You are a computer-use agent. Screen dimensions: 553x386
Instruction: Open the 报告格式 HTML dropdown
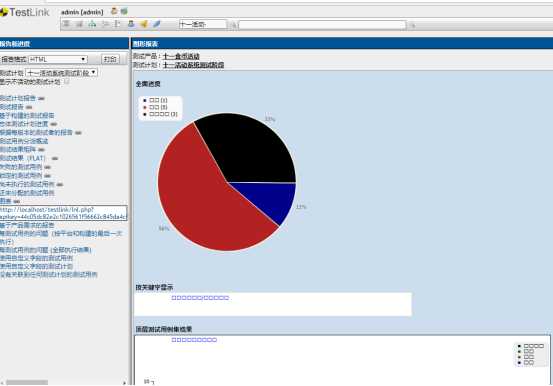(58, 59)
